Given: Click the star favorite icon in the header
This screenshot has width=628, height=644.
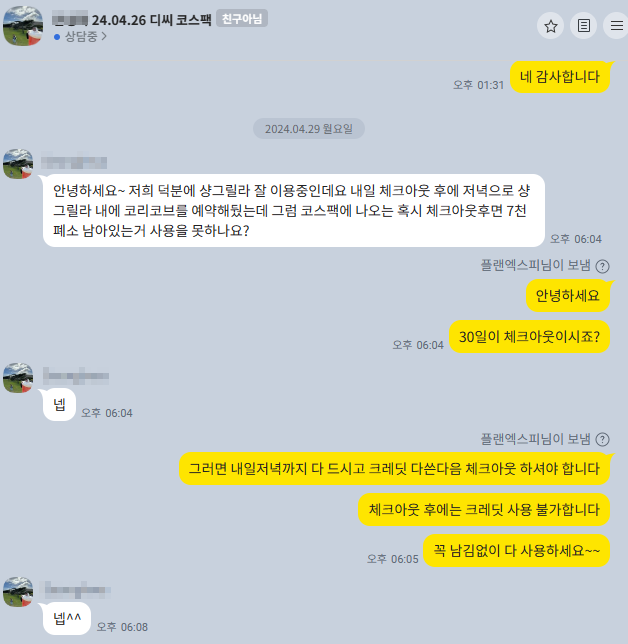Looking at the screenshot, I should coord(550,26).
